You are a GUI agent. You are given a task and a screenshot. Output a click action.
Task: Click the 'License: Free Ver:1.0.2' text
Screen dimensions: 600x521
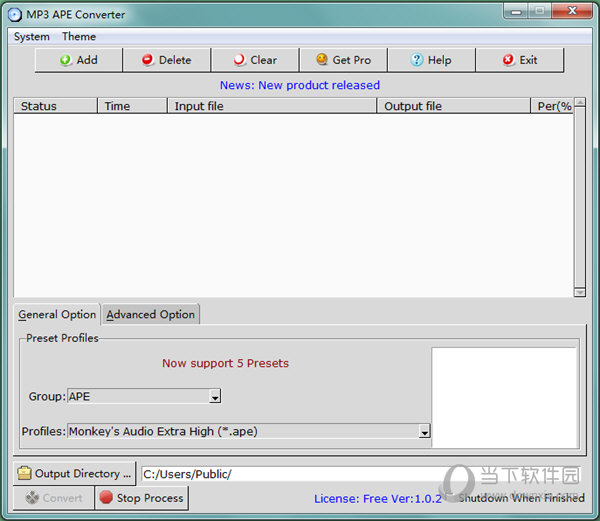(378, 498)
